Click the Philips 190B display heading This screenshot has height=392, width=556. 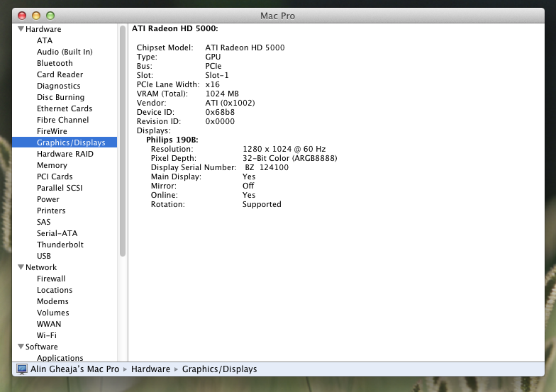click(x=172, y=140)
